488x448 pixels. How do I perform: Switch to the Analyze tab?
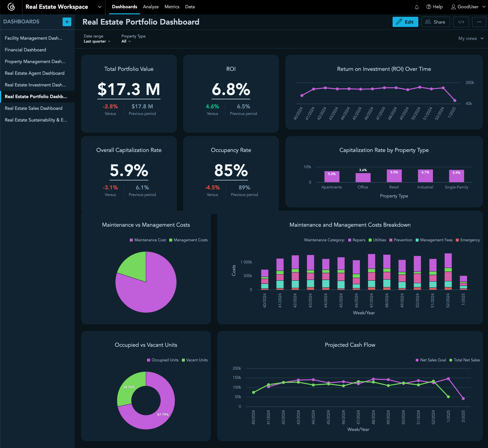click(x=151, y=7)
